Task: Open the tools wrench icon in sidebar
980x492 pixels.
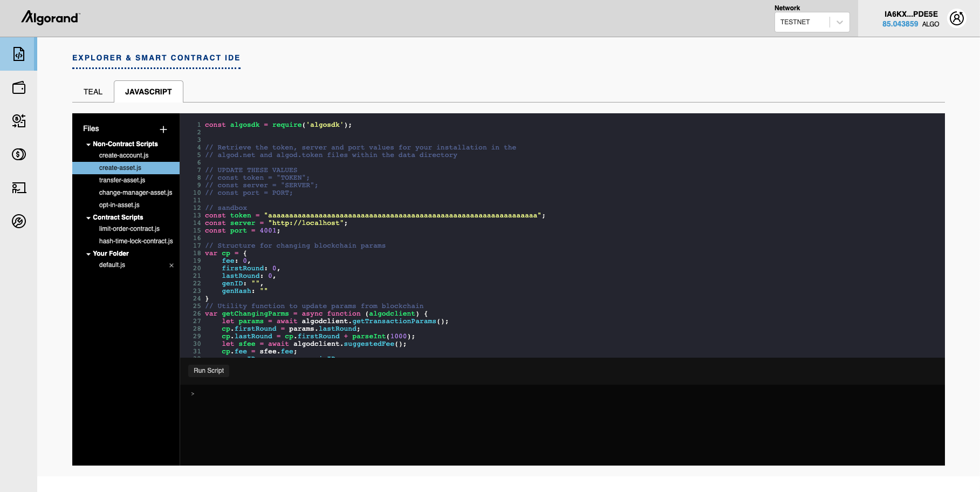Action: [x=18, y=221]
